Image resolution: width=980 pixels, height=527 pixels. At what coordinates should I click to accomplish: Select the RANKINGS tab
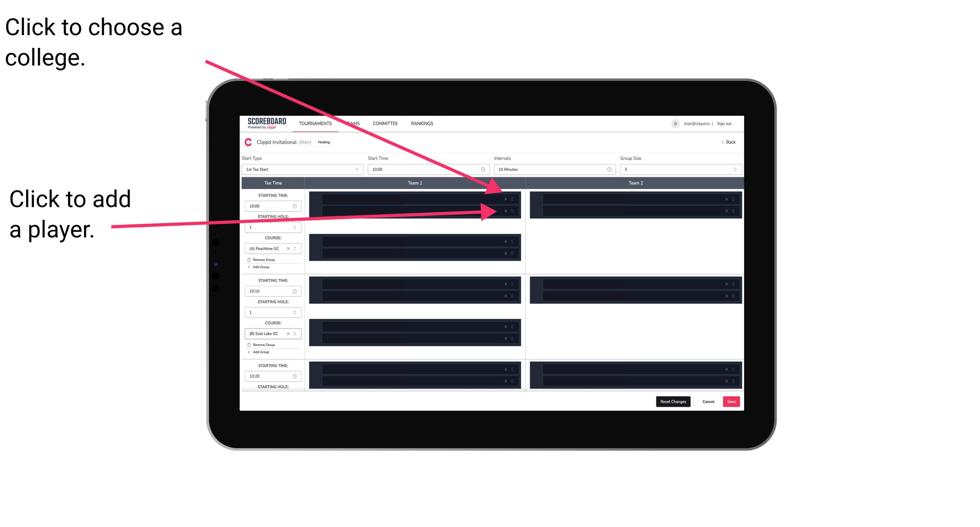pos(423,124)
